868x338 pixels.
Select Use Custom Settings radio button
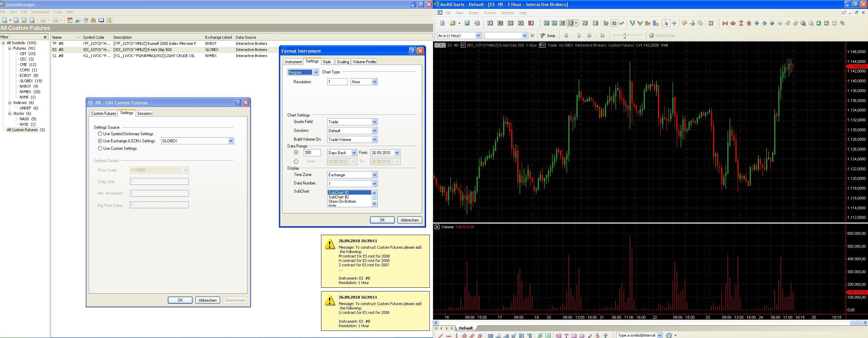point(100,148)
